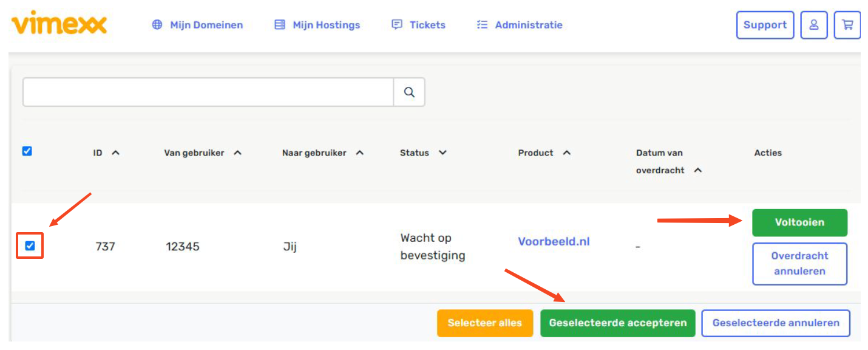This screenshot has height=350, width=868.
Task: Sort by Van gebruiker column
Action: pyautogui.click(x=237, y=153)
